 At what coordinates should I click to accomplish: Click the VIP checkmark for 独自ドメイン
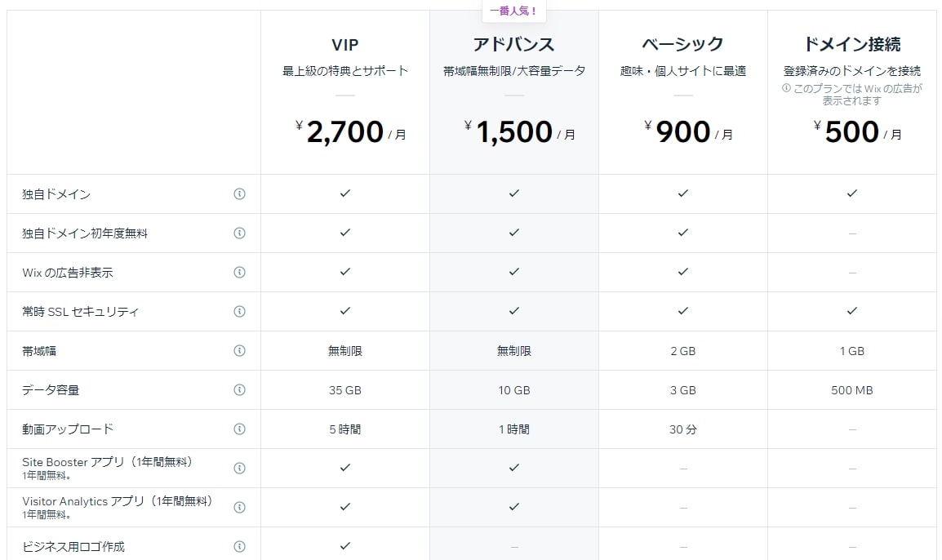point(344,194)
